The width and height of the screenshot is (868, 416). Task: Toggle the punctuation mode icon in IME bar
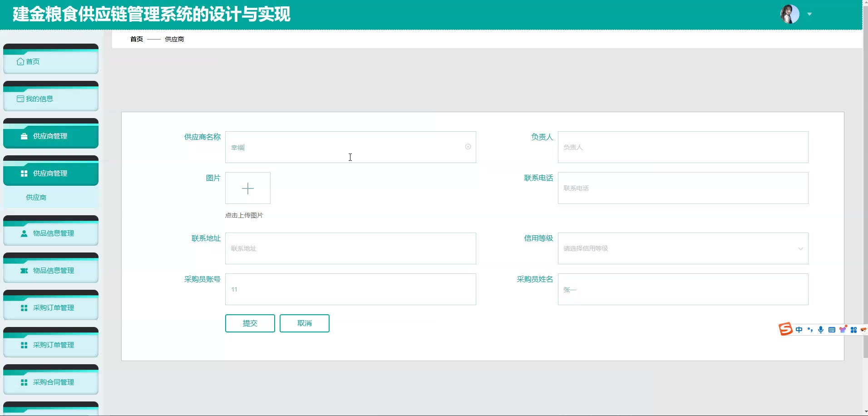pos(810,330)
